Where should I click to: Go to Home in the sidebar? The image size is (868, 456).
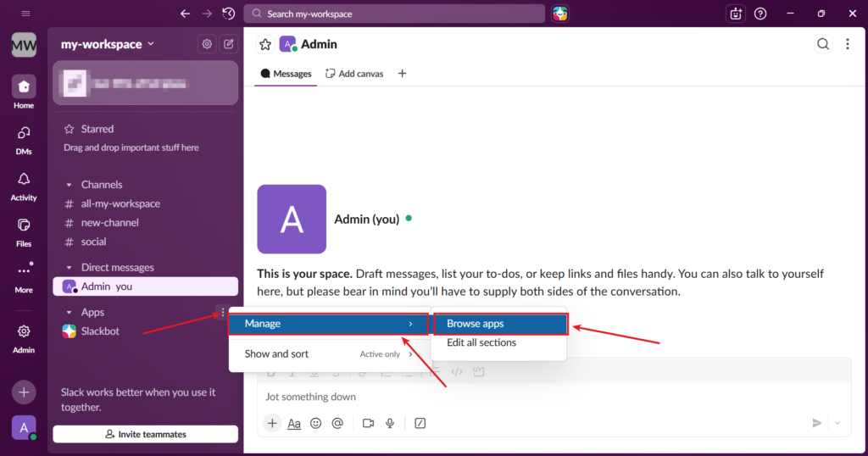(x=24, y=92)
